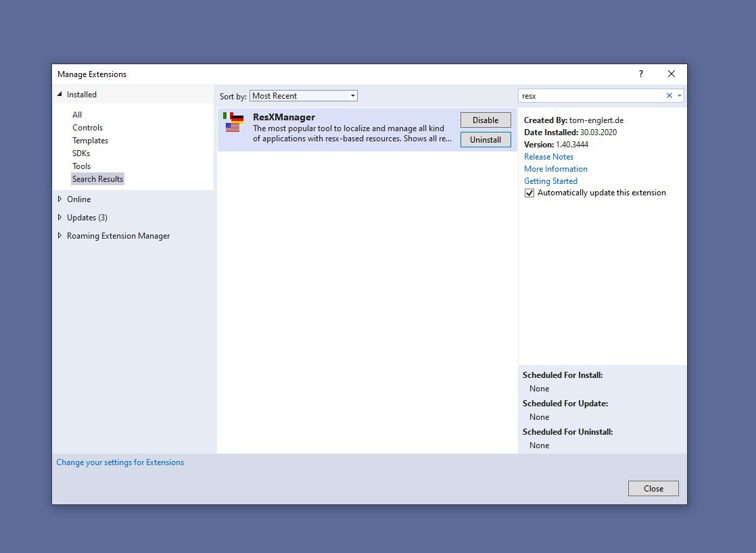756x553 pixels.
Task: Click the Scheduled For Uninstall heading
Action: coord(567,432)
